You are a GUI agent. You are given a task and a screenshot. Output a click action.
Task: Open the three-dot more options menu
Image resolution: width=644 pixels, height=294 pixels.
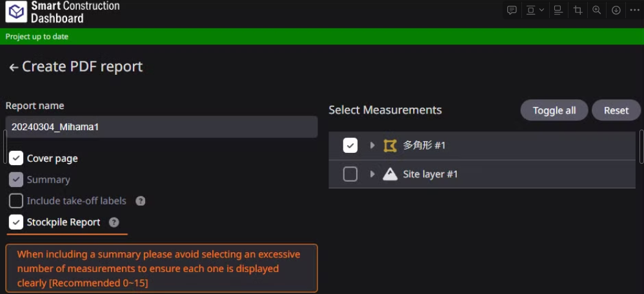[x=634, y=10]
